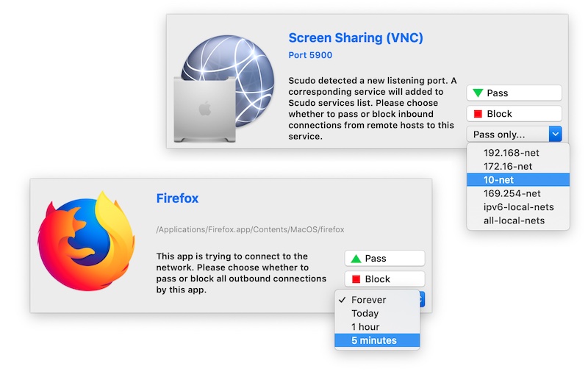Click Pass button for Screen Sharing
This screenshot has height=388, width=588.
pyautogui.click(x=514, y=93)
